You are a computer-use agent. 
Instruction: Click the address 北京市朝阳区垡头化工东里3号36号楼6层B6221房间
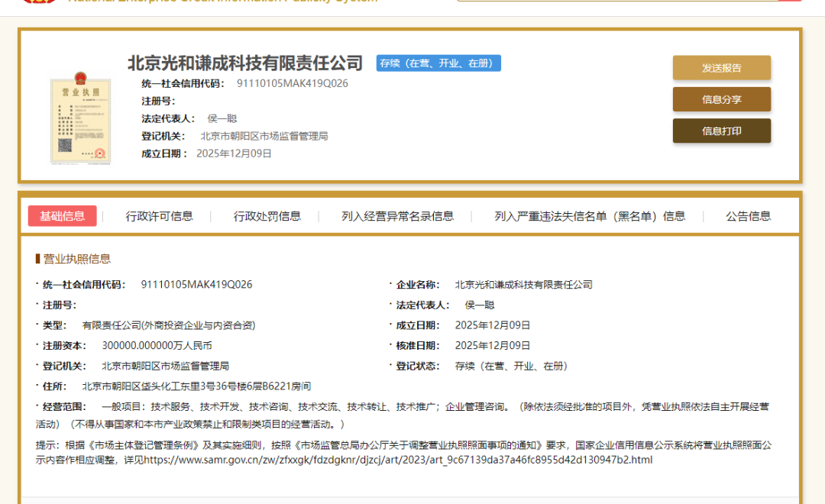(196, 386)
